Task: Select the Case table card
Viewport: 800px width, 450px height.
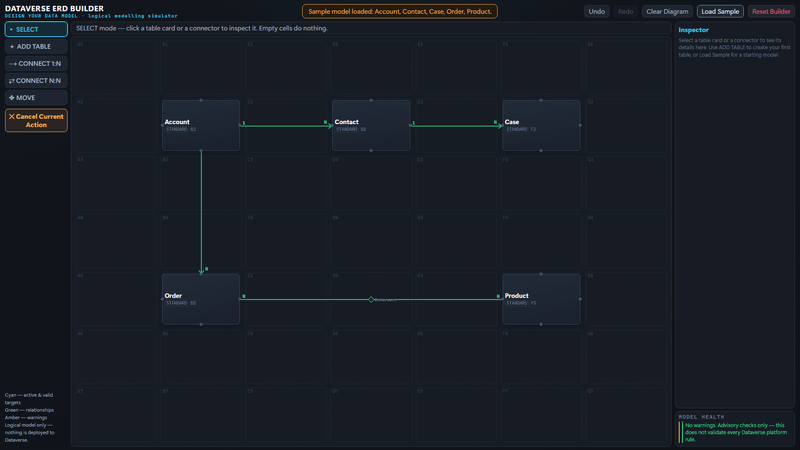Action: tap(541, 126)
